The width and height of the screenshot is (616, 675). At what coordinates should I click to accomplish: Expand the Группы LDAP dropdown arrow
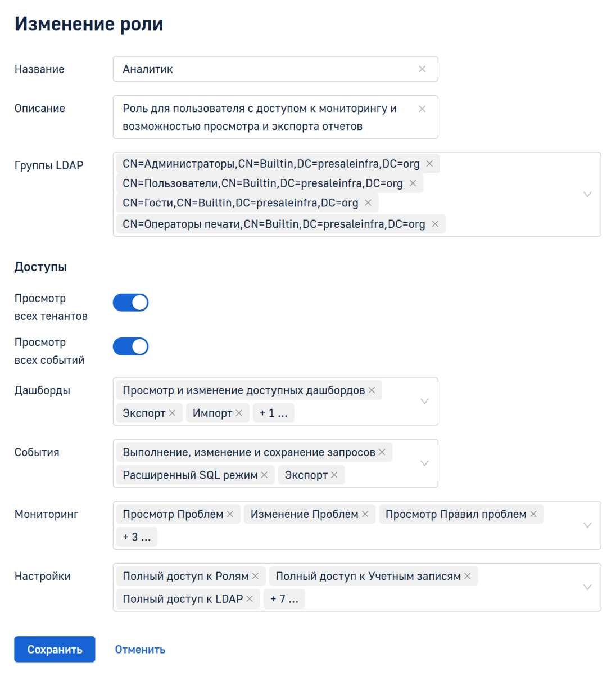pos(587,194)
